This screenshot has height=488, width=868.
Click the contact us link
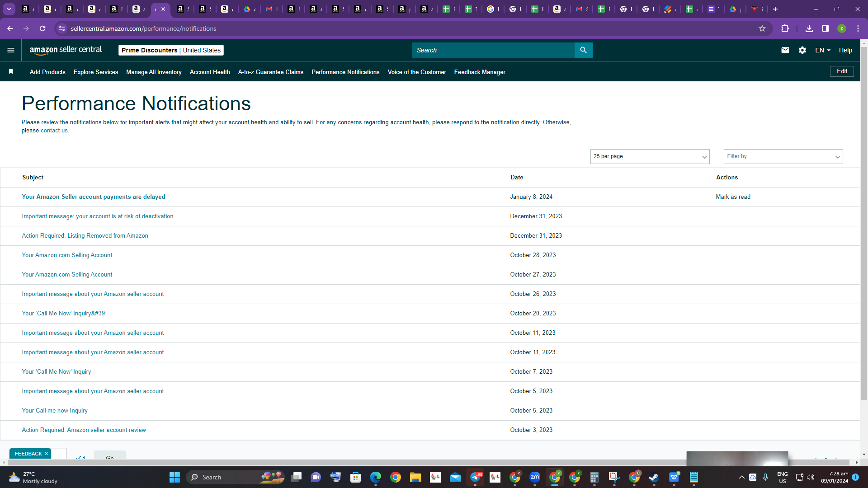[x=54, y=131]
